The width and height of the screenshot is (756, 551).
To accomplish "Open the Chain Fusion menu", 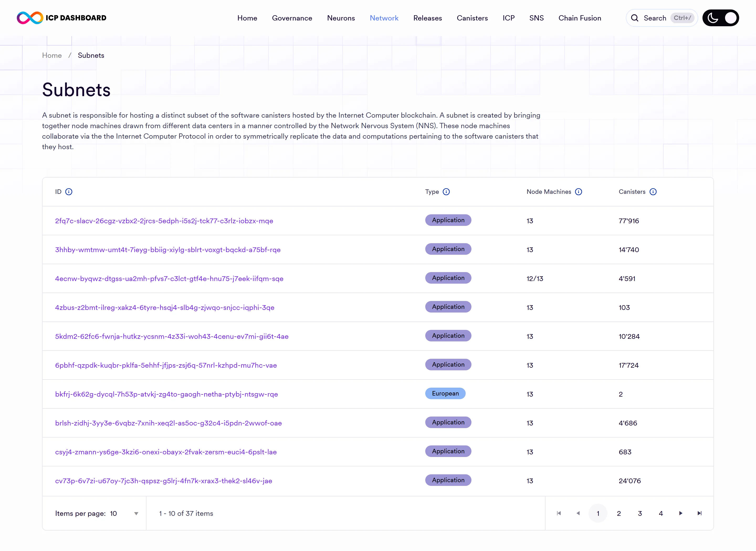I will tap(580, 18).
